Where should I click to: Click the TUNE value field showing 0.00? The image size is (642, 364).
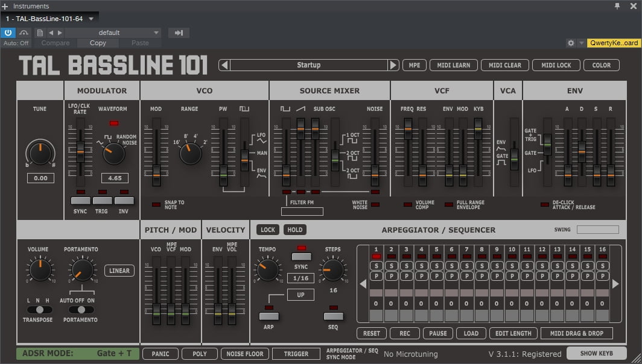[40, 178]
